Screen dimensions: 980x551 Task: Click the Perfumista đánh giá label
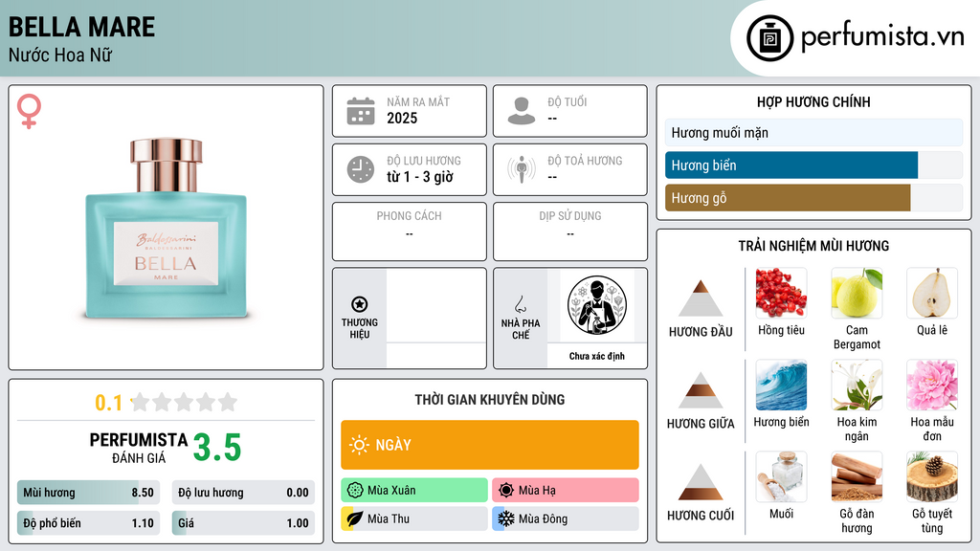139,448
